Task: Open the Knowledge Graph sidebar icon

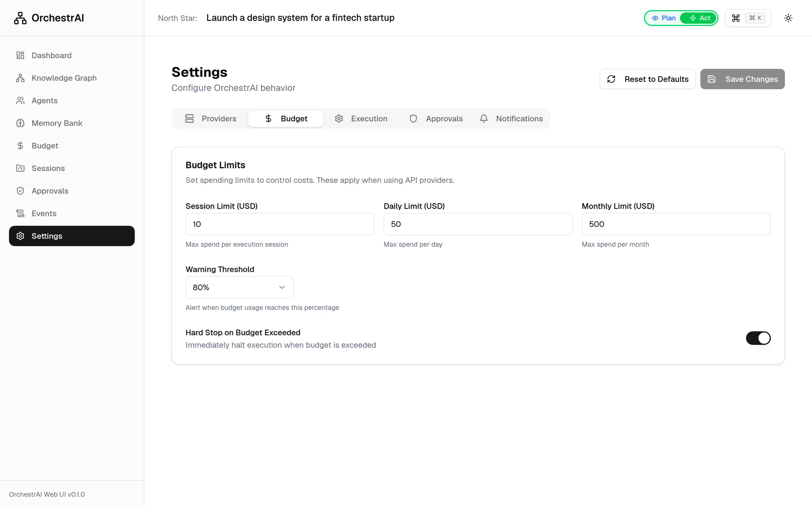Action: [20, 78]
